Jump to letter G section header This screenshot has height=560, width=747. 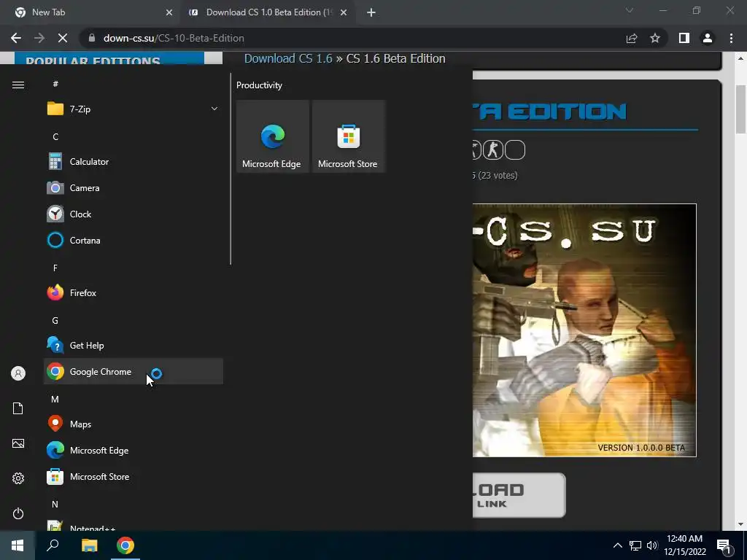55,321
